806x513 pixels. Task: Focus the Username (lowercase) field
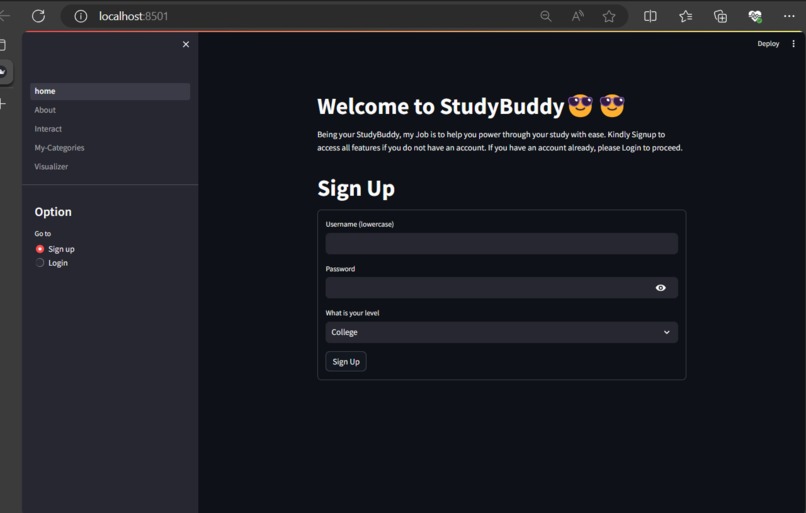502,244
